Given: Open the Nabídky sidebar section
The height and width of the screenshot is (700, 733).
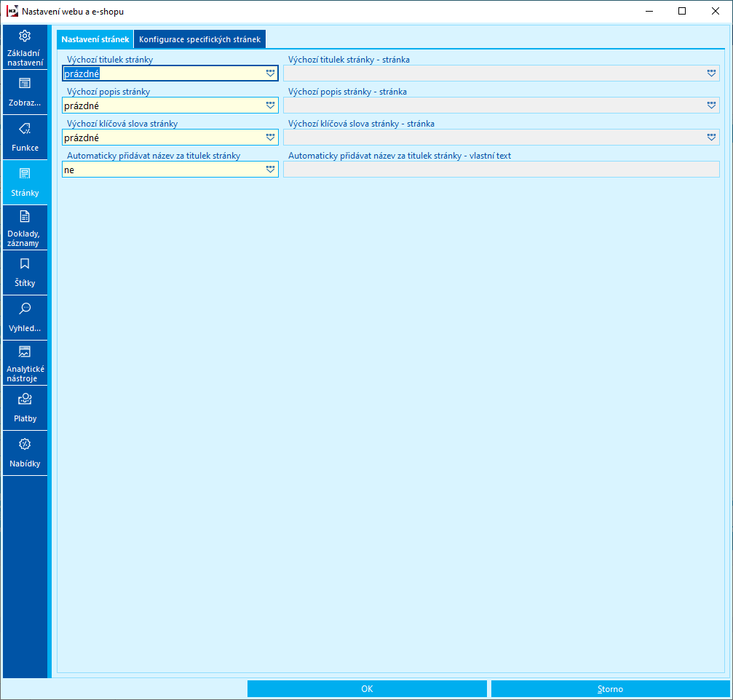Looking at the screenshot, I should pos(25,453).
